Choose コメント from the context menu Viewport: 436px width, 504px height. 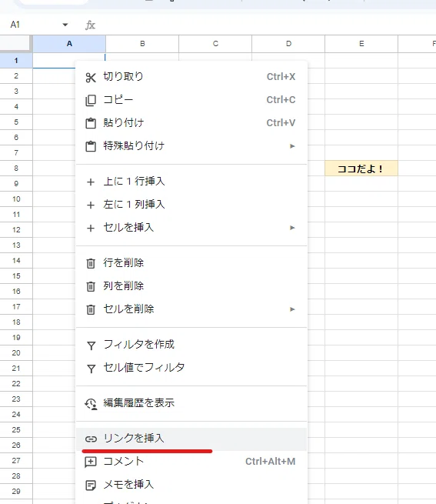pos(191,462)
